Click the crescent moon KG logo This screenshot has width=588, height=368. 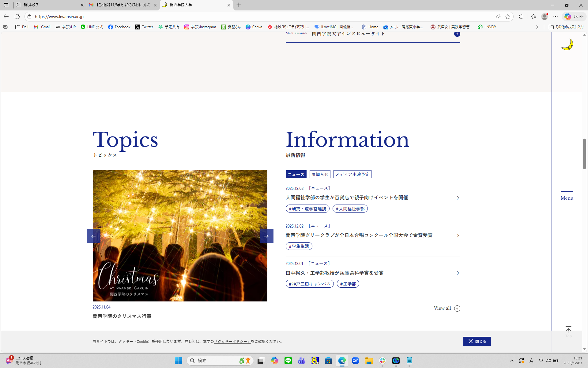click(567, 44)
